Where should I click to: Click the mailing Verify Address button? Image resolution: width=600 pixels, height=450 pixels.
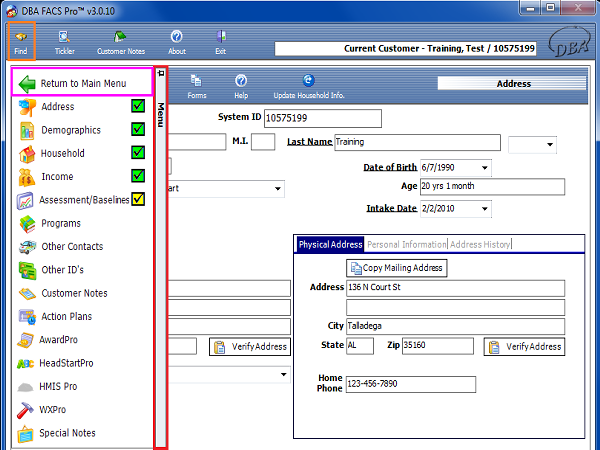coord(250,347)
